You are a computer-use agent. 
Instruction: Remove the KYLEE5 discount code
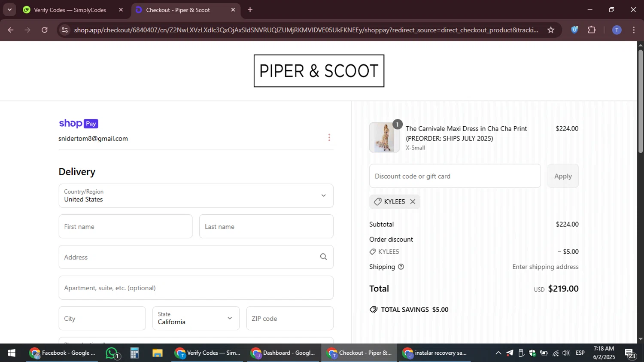tap(413, 201)
